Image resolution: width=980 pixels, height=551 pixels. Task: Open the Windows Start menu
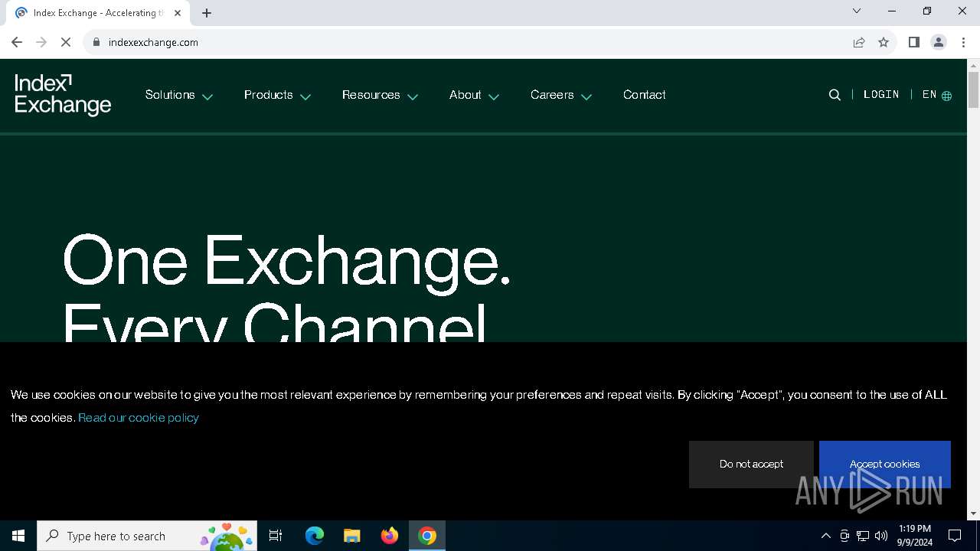[x=18, y=536]
